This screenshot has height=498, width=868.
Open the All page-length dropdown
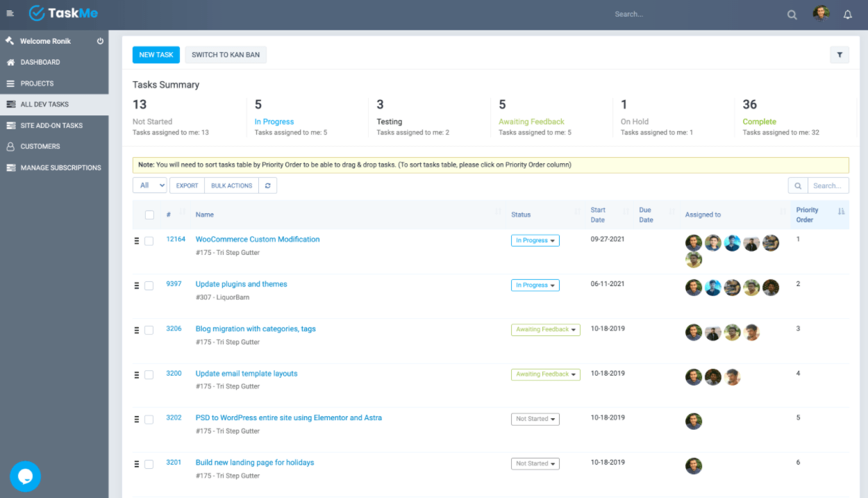(150, 185)
